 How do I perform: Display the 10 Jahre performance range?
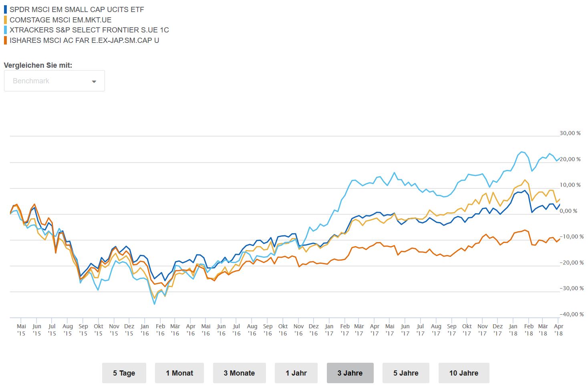(x=463, y=373)
